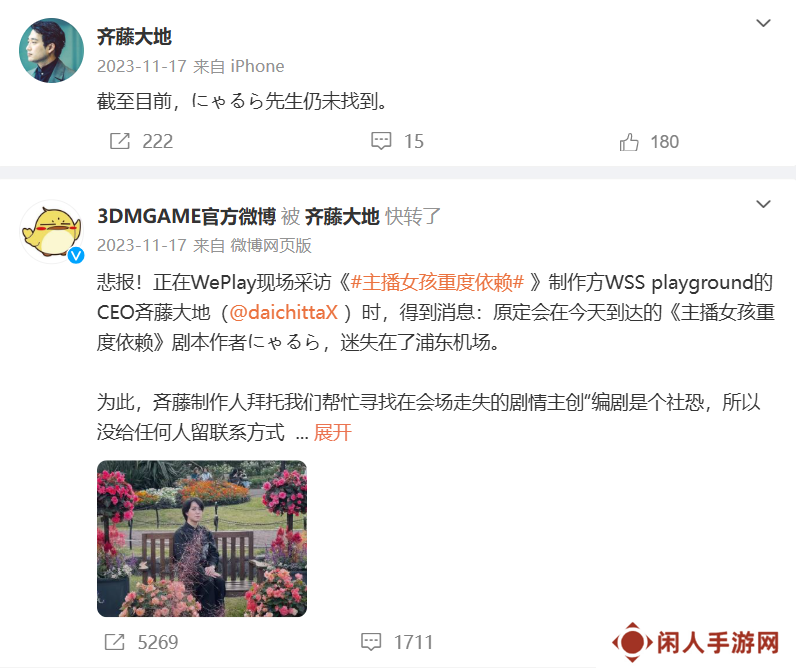Click repost icon on 3DMGAME post

[x=115, y=642]
